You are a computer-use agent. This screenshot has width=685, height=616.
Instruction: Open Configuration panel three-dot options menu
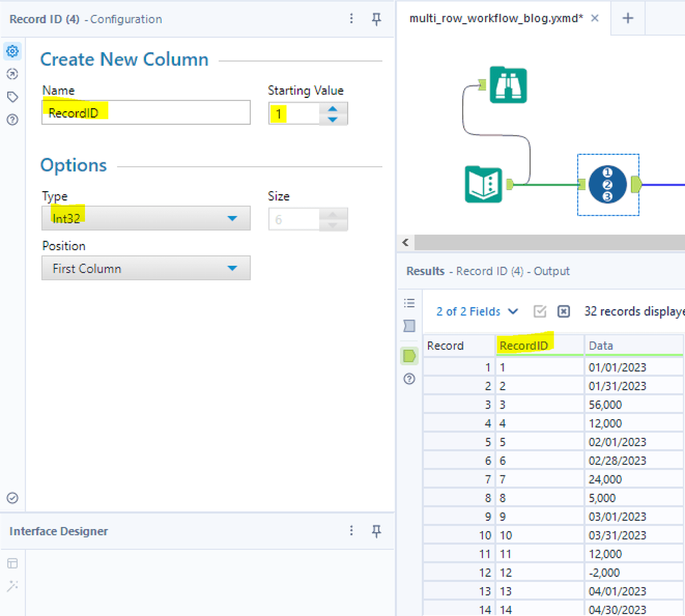click(x=351, y=19)
